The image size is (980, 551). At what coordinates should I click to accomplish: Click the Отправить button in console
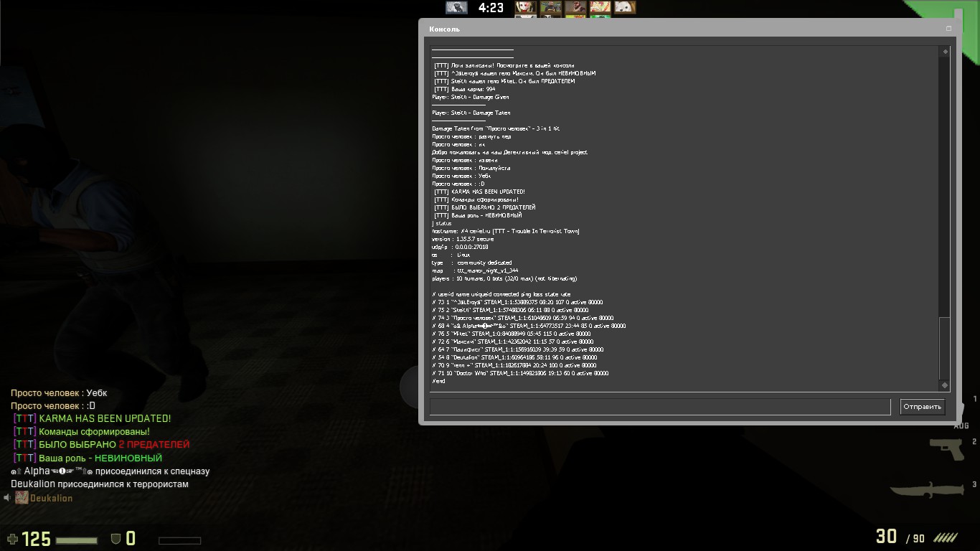tap(922, 407)
